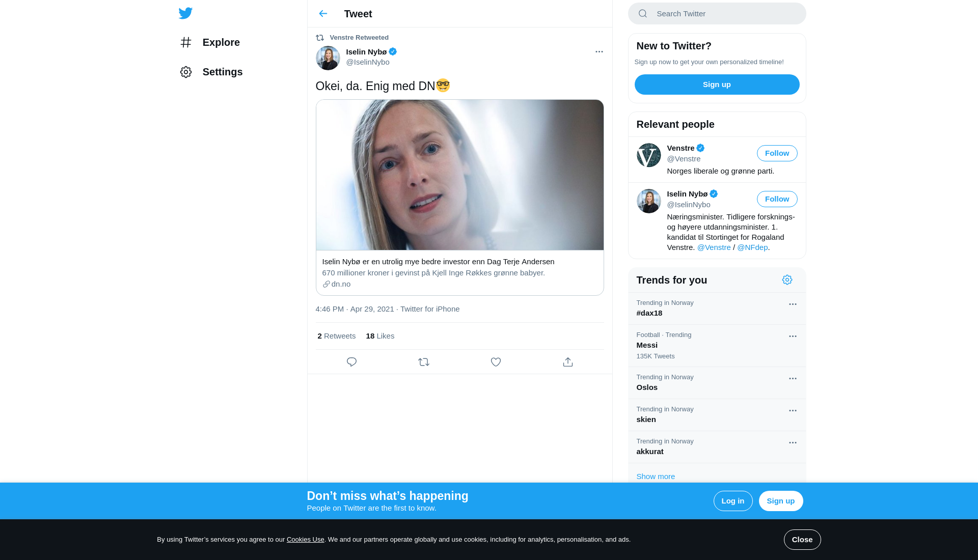Screen dimensions: 978x560
Task: Open more options for skien trend
Action: click(793, 411)
